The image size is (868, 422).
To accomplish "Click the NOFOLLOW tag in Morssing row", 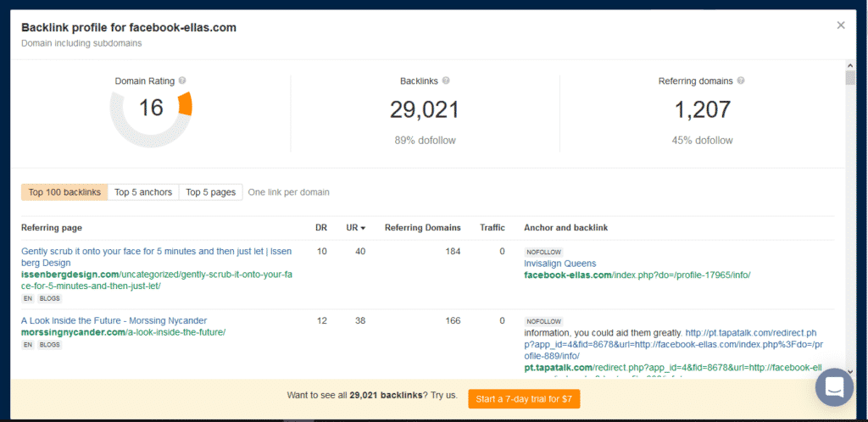I will 543,321.
